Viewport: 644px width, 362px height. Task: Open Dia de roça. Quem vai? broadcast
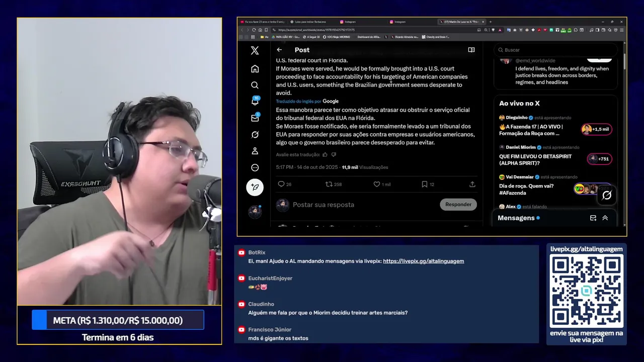pyautogui.click(x=527, y=189)
